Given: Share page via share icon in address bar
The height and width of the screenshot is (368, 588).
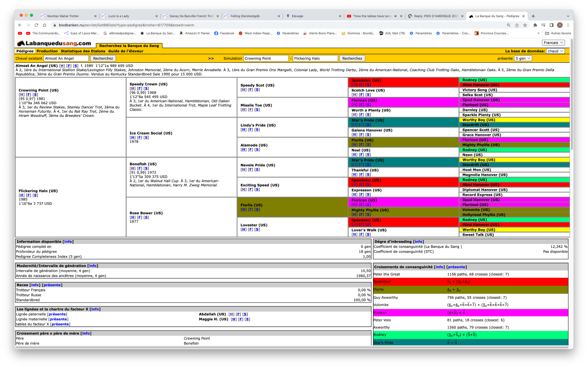Looking at the screenshot, I should [517, 25].
